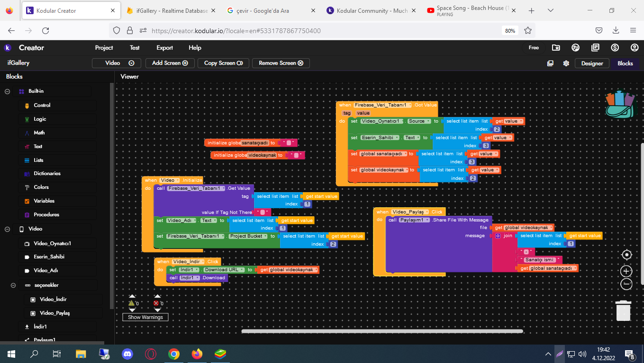The height and width of the screenshot is (363, 644).
Task: Open project settings gear icon
Action: click(x=566, y=63)
